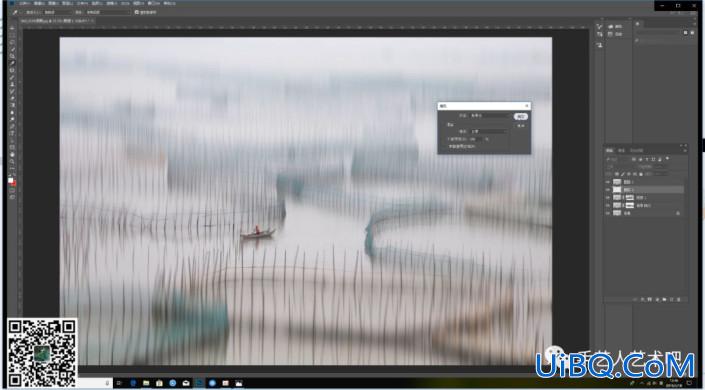Screen dimensions: 705x390
Task: Switch to the Paths panel tab
Action: (x=636, y=150)
